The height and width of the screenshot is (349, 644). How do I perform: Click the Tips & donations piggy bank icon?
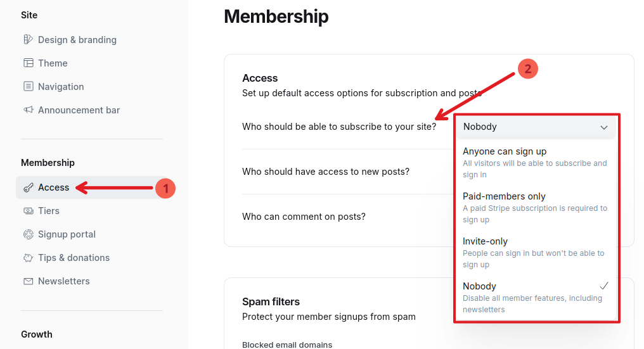[28, 258]
